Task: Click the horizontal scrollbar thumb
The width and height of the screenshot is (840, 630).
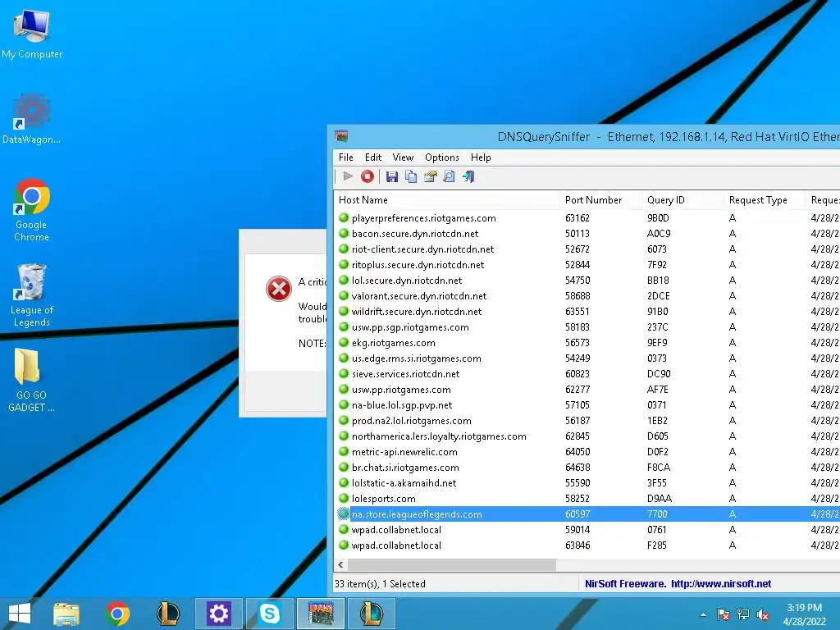Action: [x=452, y=564]
